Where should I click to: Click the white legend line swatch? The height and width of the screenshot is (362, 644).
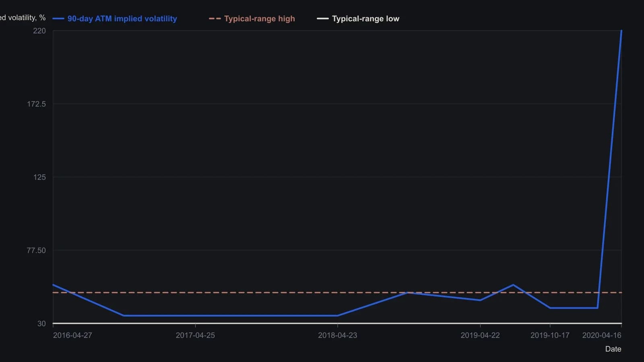tap(323, 19)
